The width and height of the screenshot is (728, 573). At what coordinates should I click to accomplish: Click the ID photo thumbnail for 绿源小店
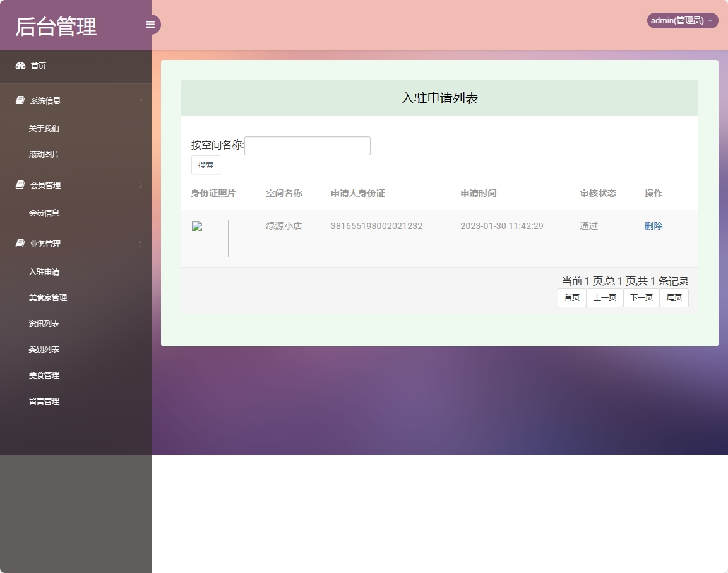[x=210, y=239]
